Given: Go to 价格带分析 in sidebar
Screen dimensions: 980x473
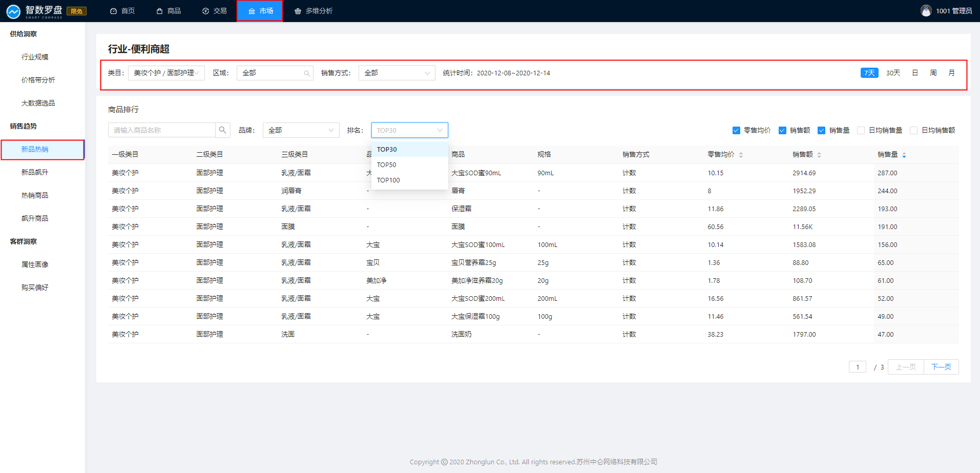Looking at the screenshot, I should (x=38, y=80).
